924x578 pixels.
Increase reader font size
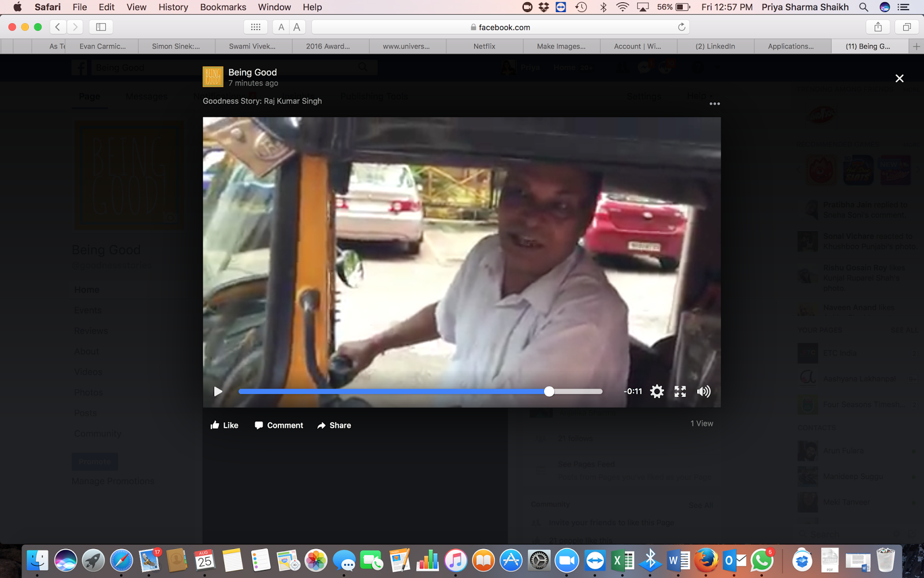tap(297, 27)
